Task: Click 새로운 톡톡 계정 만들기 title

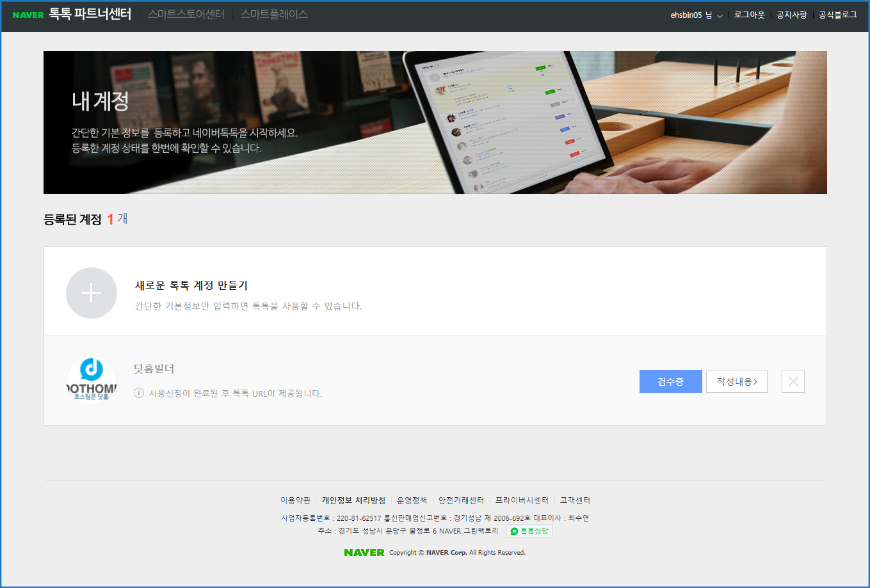Action: click(x=191, y=285)
